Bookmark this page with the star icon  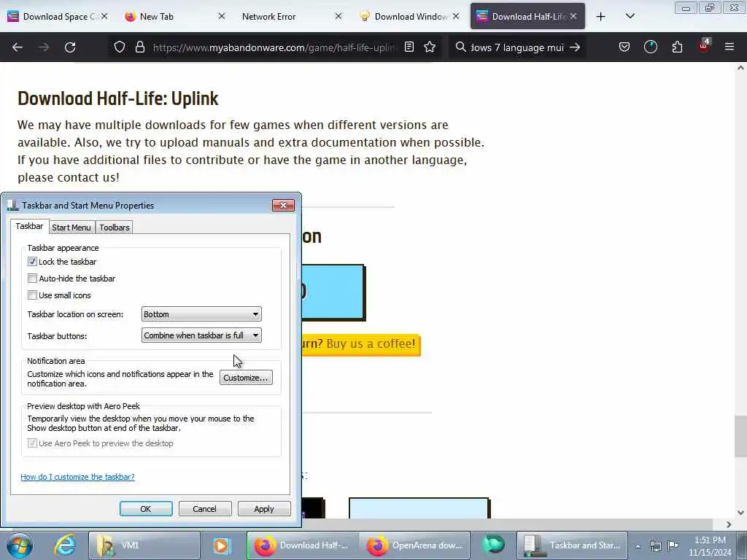[x=430, y=47]
